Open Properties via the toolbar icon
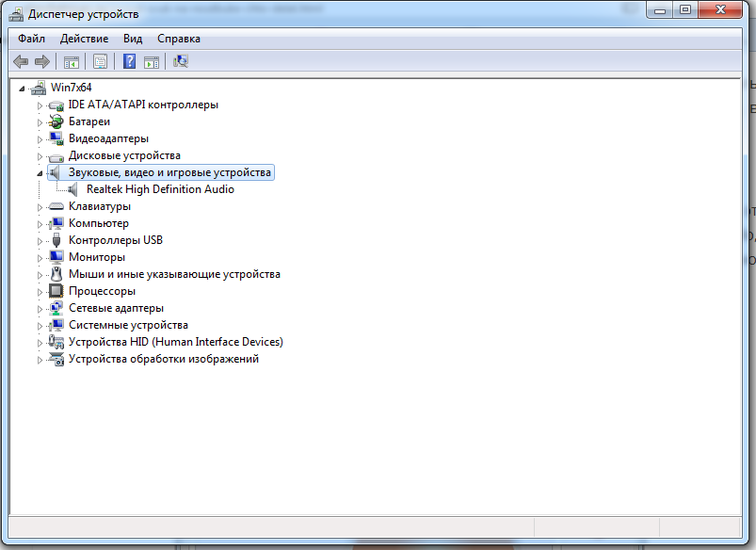 [x=99, y=62]
